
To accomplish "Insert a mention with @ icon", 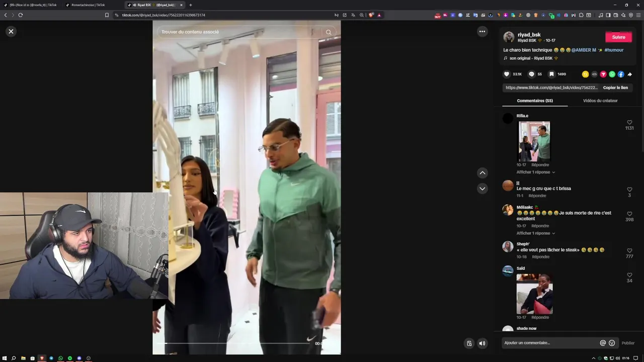I will 603,343.
